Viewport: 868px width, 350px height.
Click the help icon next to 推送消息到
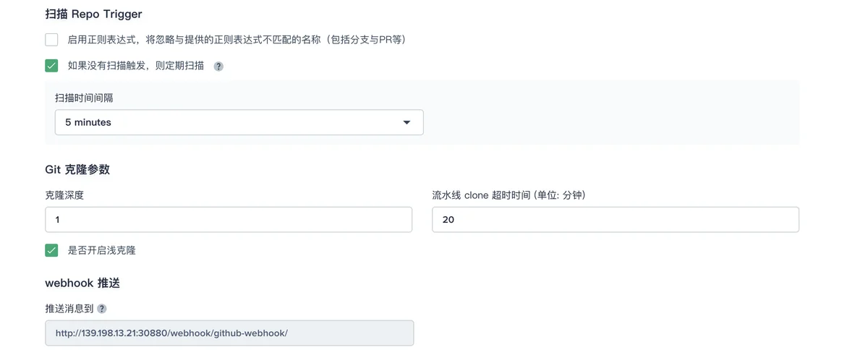pyautogui.click(x=102, y=309)
